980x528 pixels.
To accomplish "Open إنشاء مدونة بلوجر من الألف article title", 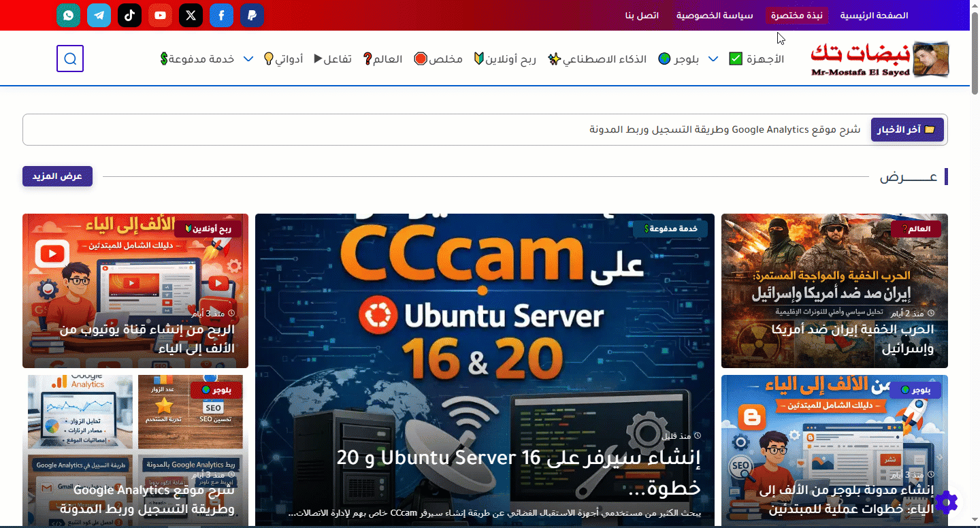I will (847, 499).
